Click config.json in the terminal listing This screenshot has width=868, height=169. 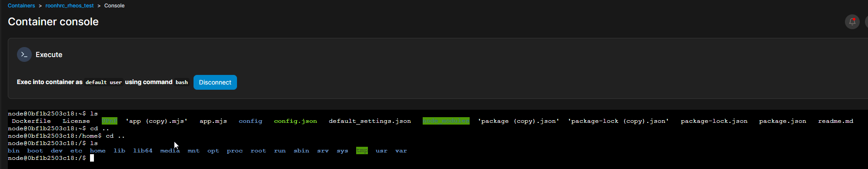tap(295, 121)
